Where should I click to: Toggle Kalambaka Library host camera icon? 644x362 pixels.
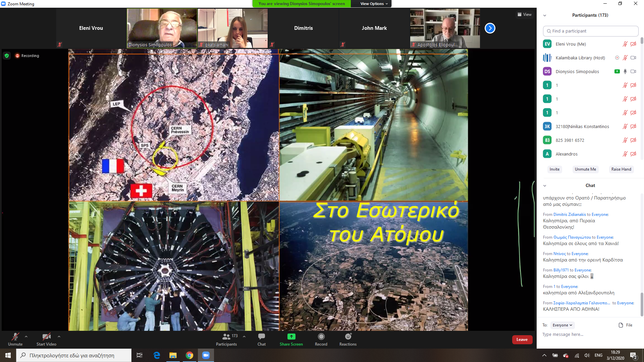click(633, 58)
